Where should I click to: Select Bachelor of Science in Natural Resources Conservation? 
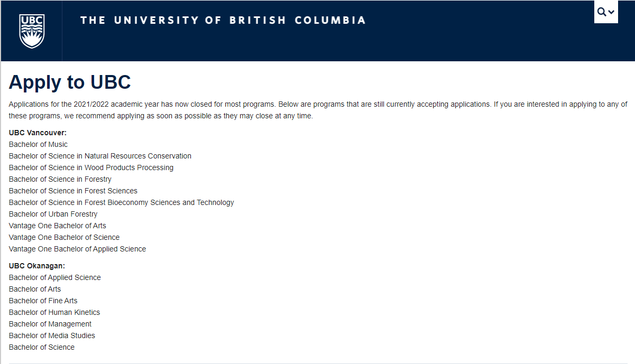[100, 156]
